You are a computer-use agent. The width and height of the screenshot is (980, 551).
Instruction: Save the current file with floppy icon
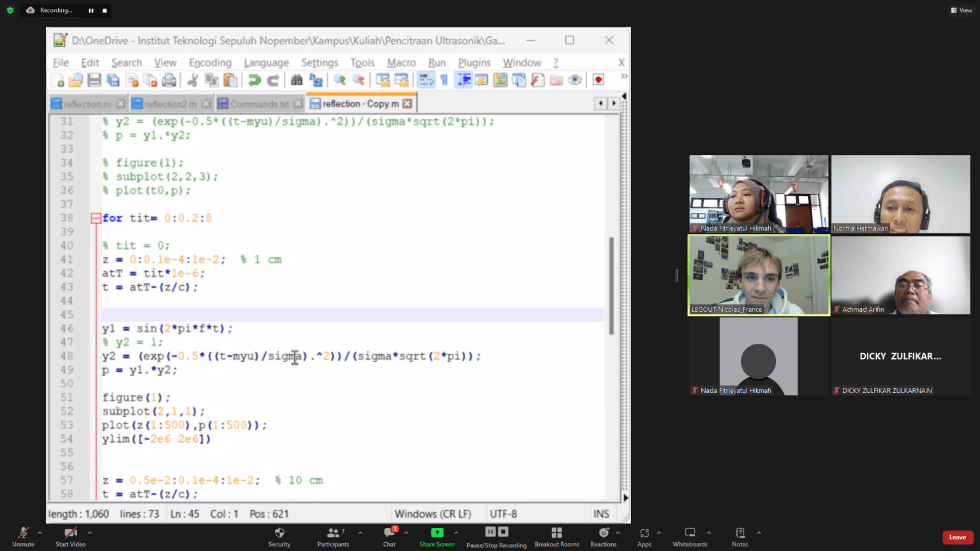pos(94,80)
